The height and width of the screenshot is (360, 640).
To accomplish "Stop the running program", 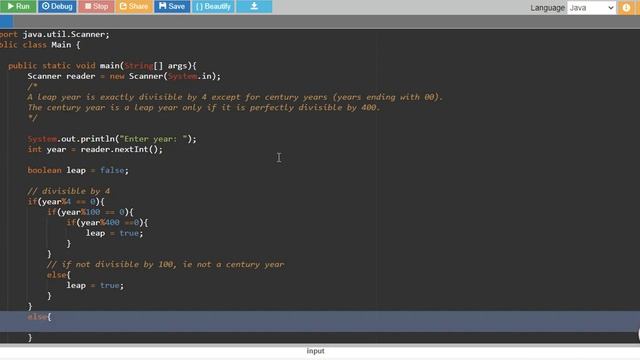I will point(96,7).
